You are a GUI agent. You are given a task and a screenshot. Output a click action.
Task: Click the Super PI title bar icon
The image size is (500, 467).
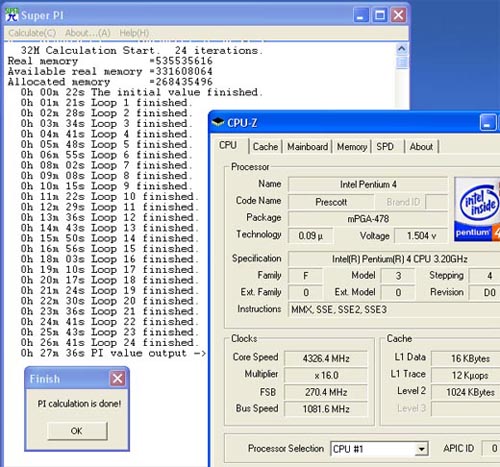[12, 15]
